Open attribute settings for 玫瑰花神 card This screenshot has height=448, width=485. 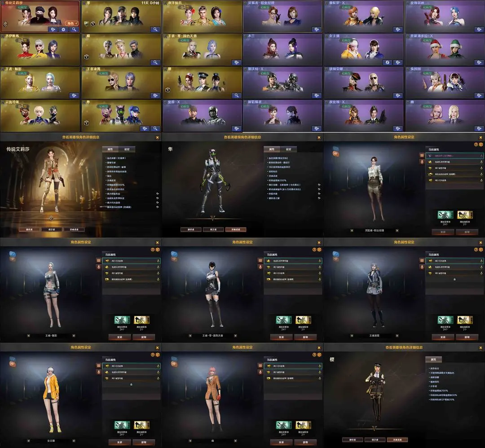click(479, 29)
